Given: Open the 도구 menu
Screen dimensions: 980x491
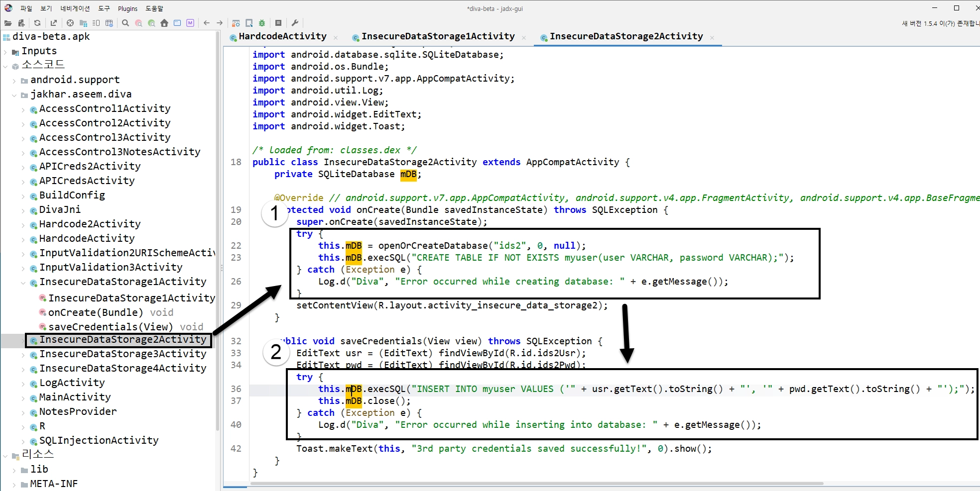Looking at the screenshot, I should (104, 8).
